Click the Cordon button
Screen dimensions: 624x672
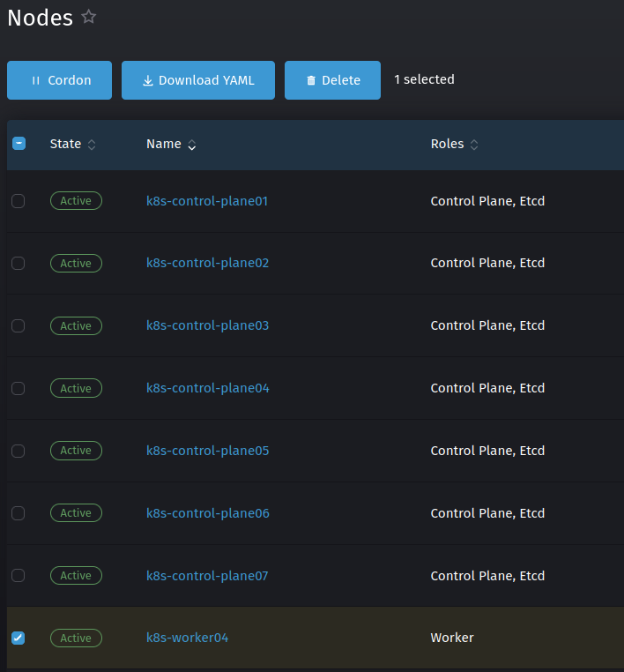click(x=60, y=80)
